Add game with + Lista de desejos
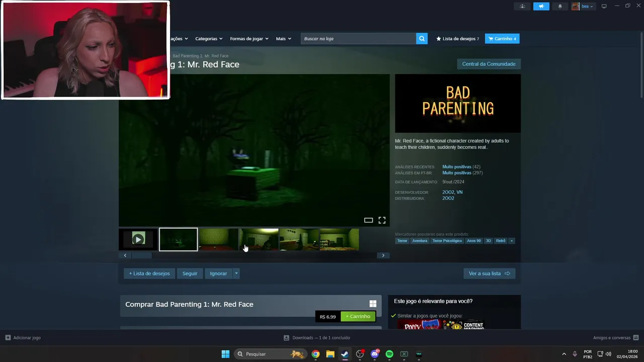 (x=149, y=274)
